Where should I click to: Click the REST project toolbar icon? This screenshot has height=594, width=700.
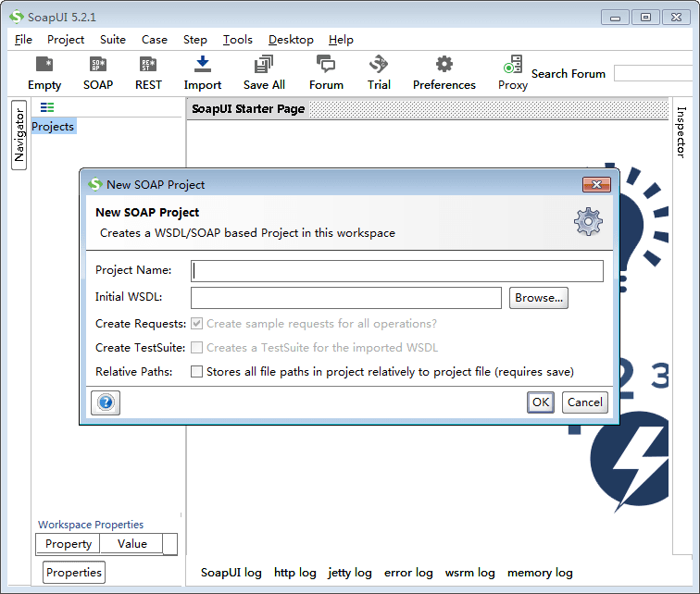[148, 65]
